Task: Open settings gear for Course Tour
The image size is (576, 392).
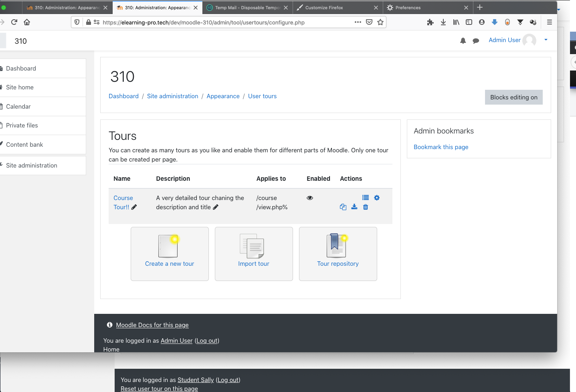Action: [377, 198]
